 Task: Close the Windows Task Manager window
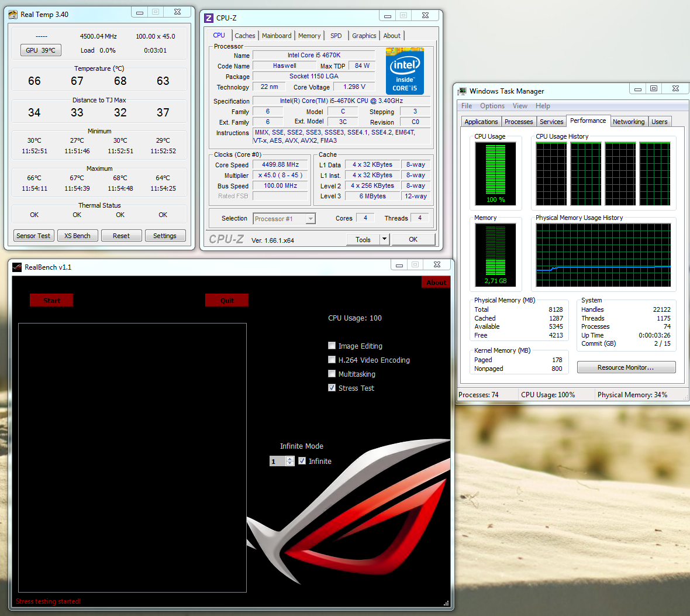675,88
